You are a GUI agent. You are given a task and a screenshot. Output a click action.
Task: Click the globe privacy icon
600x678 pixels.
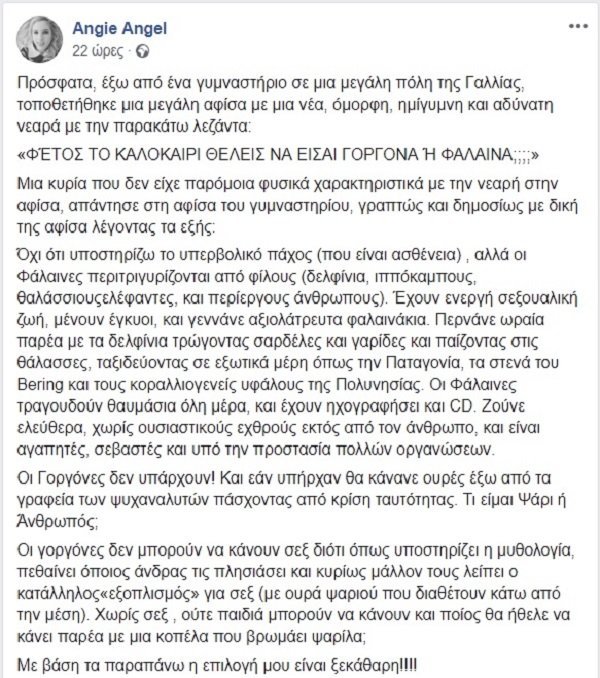(140, 48)
